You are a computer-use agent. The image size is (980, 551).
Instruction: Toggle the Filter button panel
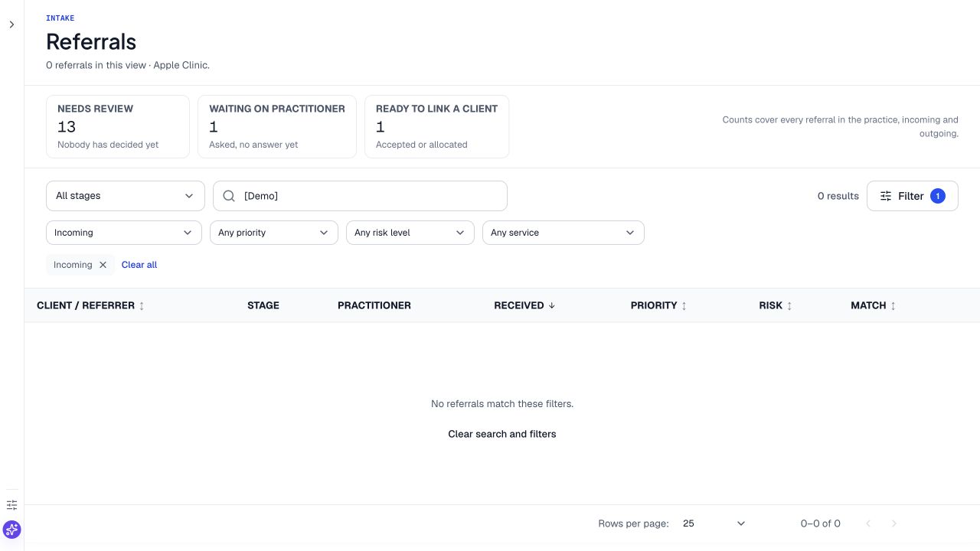point(913,196)
